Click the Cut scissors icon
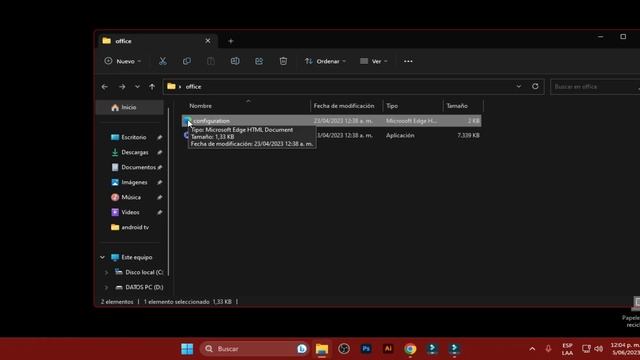This screenshot has width=640, height=360. point(162,61)
